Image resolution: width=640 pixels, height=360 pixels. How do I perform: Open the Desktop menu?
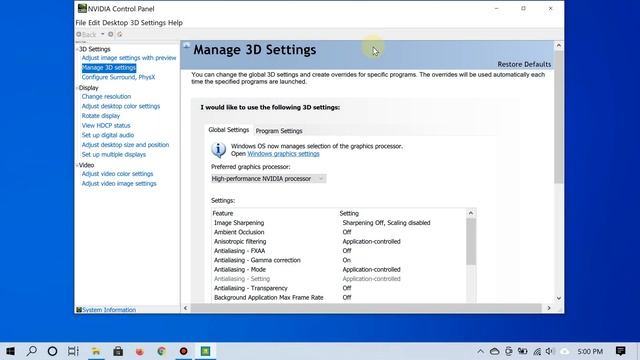pos(115,23)
